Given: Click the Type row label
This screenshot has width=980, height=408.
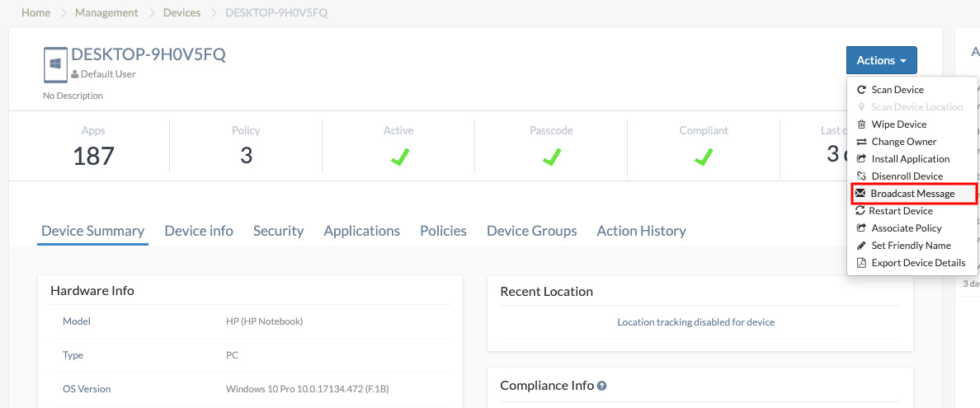Looking at the screenshot, I should pyautogui.click(x=73, y=355).
